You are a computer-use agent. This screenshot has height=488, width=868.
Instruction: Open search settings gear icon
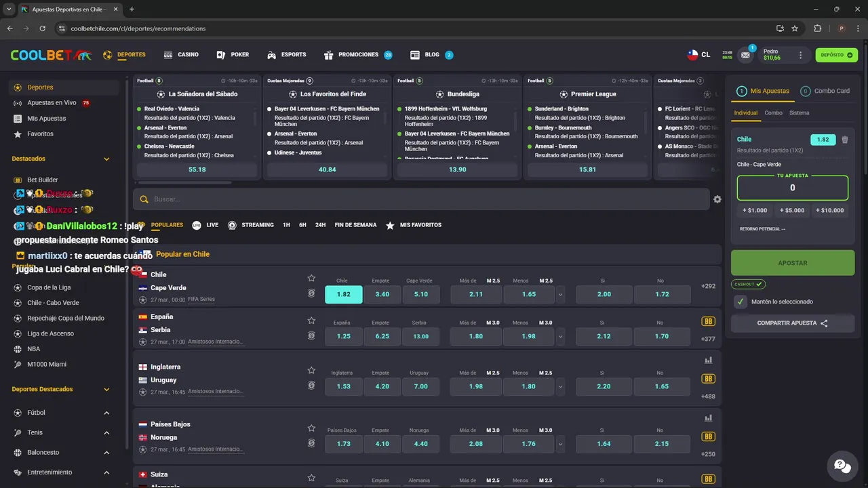tap(717, 199)
